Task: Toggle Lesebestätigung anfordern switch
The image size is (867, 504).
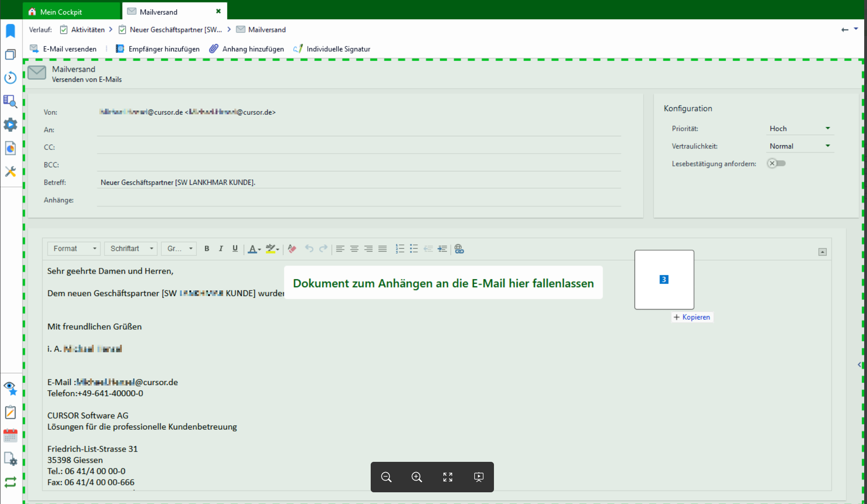Action: coord(776,163)
